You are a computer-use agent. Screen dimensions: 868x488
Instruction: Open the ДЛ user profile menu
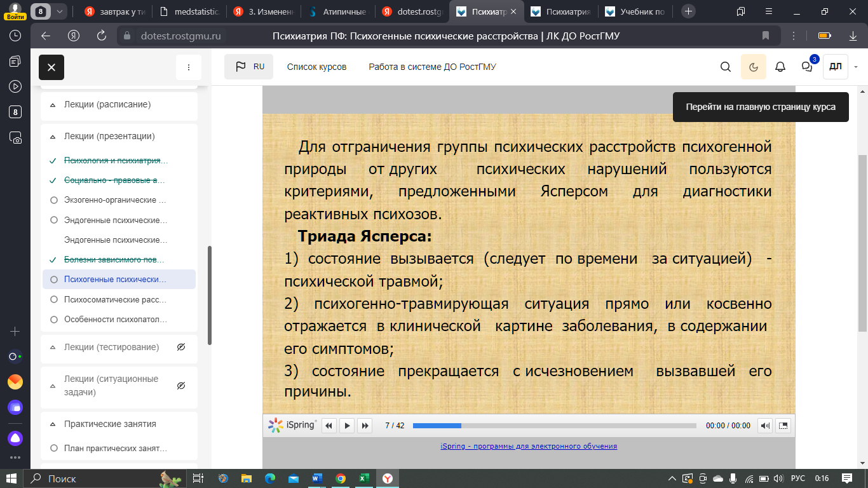point(836,67)
